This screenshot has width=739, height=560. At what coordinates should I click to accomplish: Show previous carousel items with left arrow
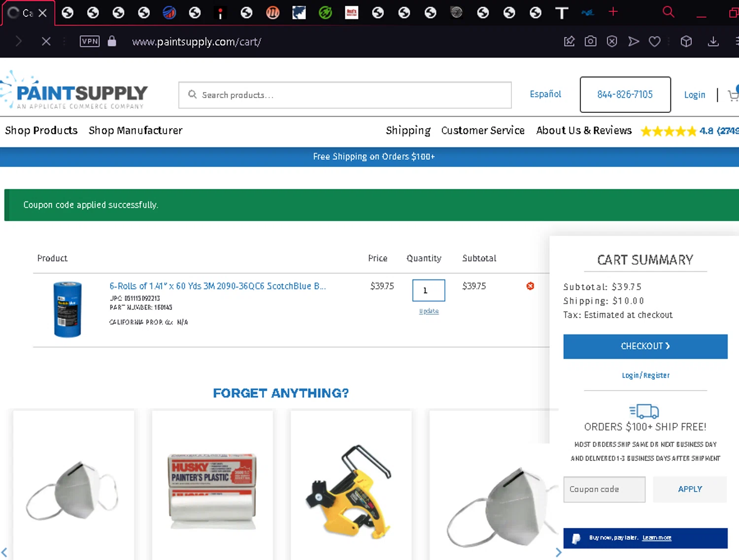pyautogui.click(x=4, y=552)
